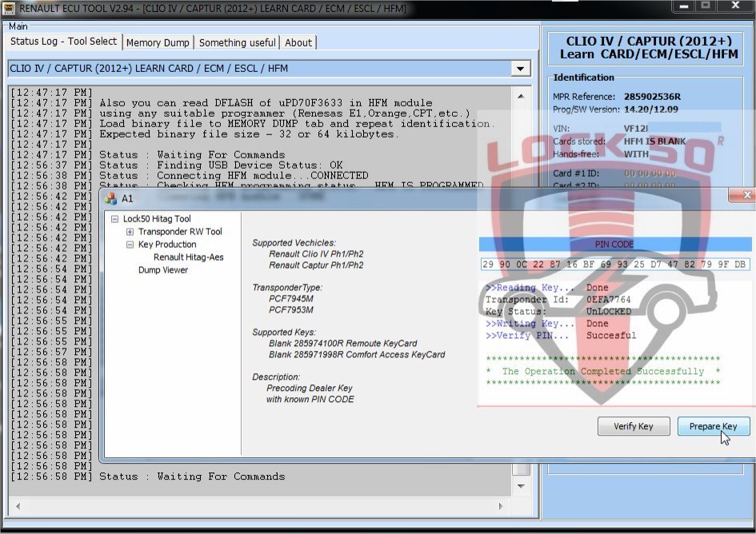Screen dimensions: 756x534
Task: Collapse the Key Production tree node
Action: 130,245
